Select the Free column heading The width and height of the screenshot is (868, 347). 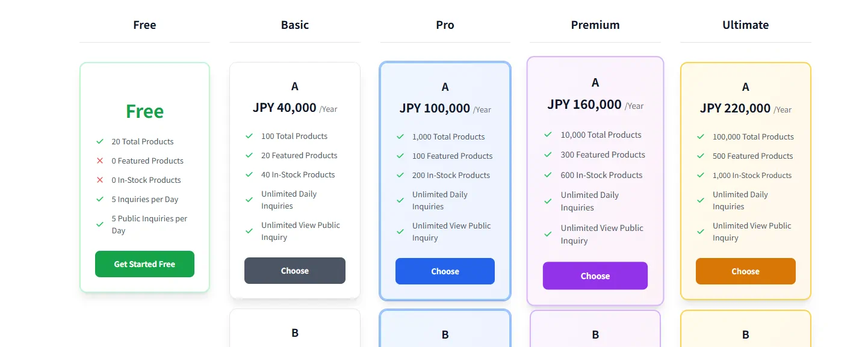[x=144, y=25]
